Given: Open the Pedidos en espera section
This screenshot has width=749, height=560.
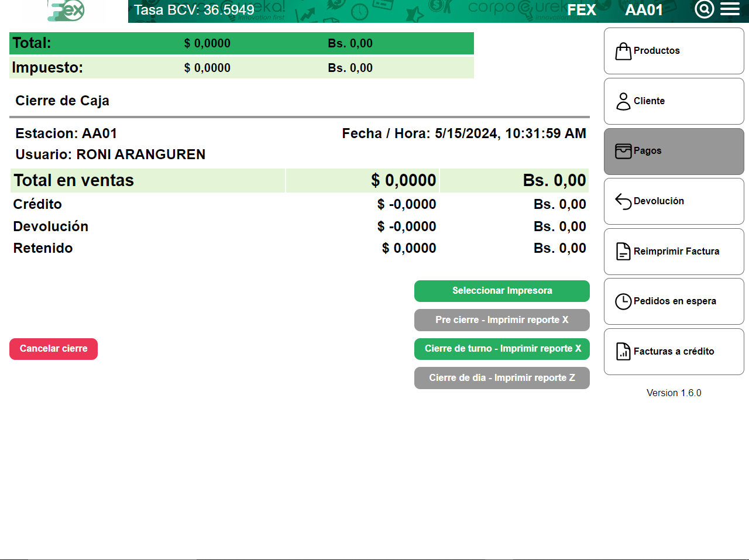Looking at the screenshot, I should (674, 301).
